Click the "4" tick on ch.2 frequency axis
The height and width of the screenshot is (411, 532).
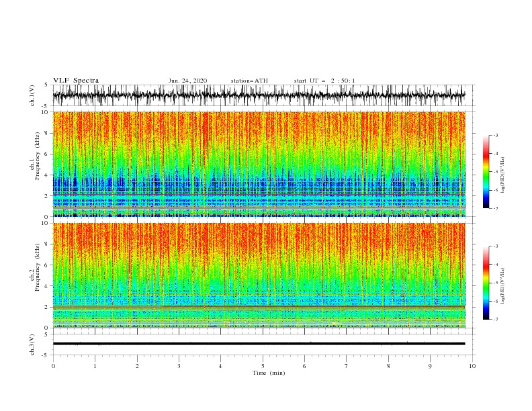tap(47, 286)
